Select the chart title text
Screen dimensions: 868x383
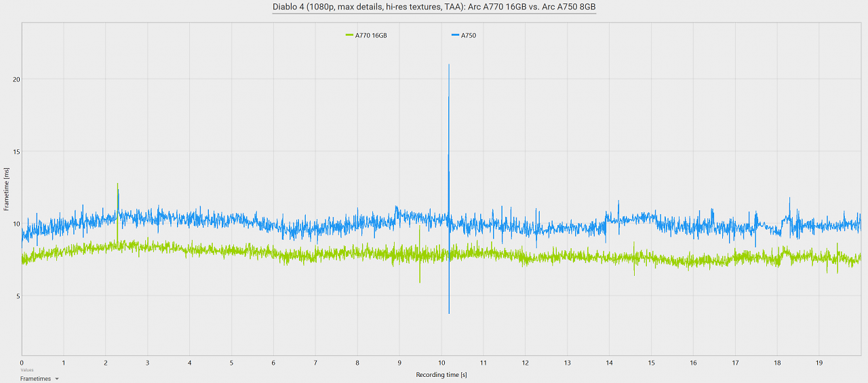point(434,7)
